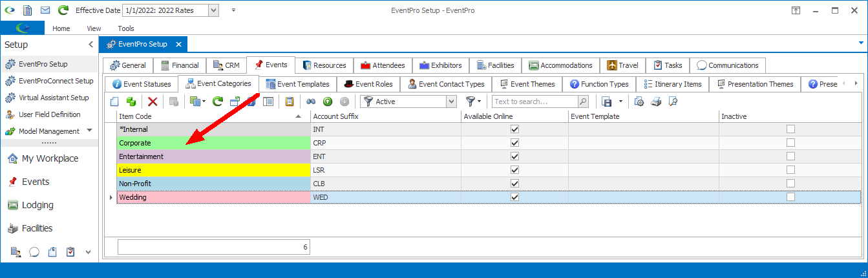Uncheck Available Online for the Leisure row
Viewport: 868px width, 278px height.
(514, 170)
